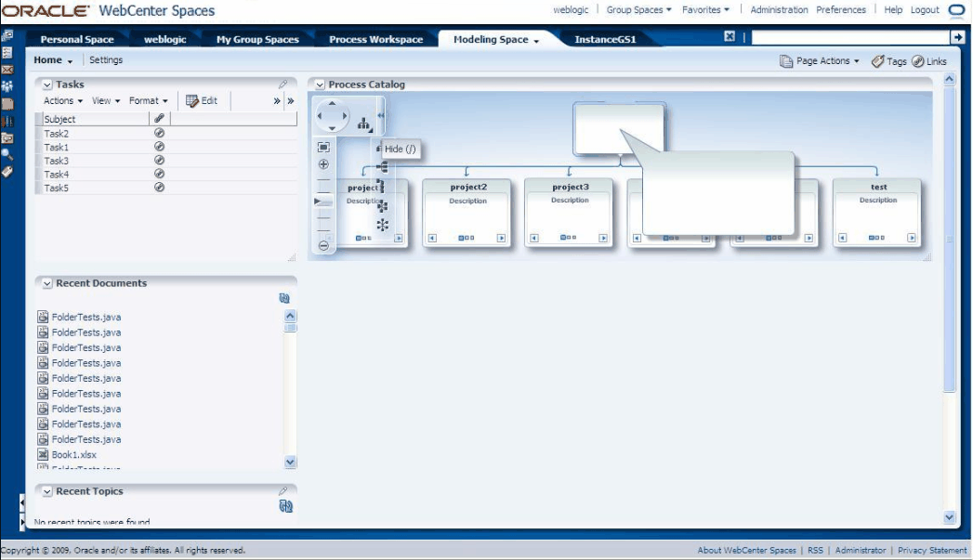Open the Actions dropdown in Tasks
The width and height of the screenshot is (973, 560).
pyautogui.click(x=62, y=100)
